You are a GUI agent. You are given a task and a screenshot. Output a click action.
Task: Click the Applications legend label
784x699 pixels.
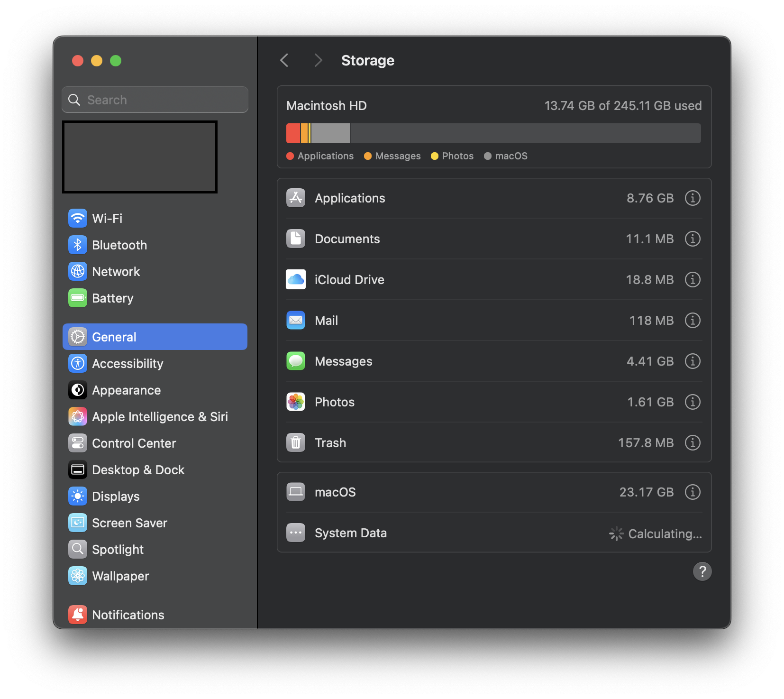[325, 156]
